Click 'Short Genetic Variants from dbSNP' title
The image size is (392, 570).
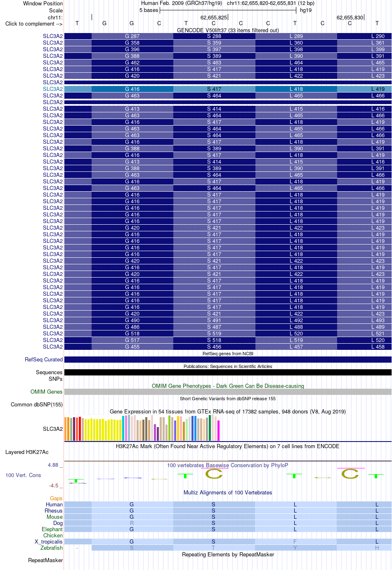click(x=228, y=399)
